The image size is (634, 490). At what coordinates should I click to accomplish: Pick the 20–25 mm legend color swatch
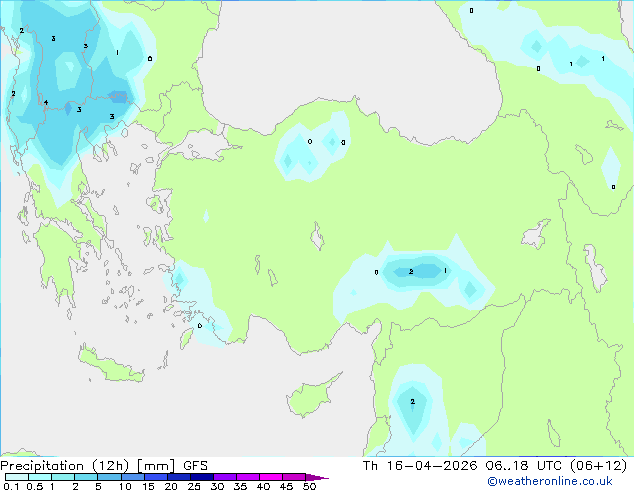(179, 477)
